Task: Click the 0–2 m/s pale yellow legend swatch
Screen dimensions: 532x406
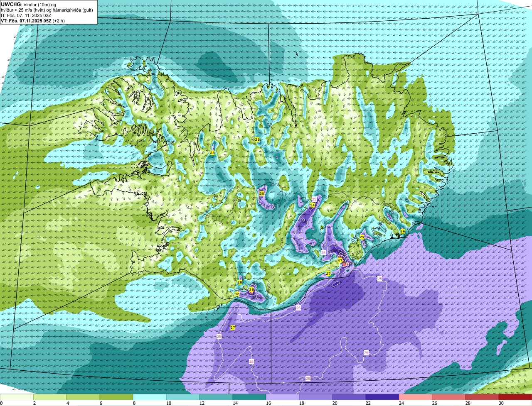Action: [17, 397]
